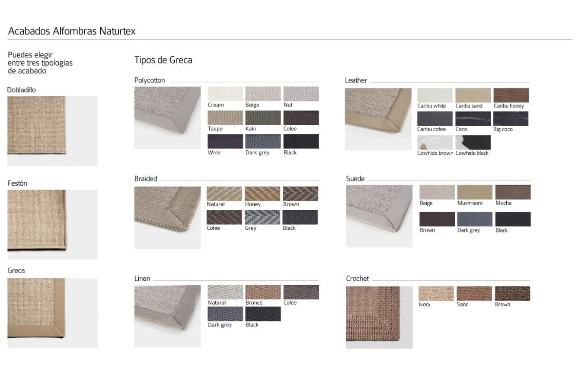Choose the Kaki polycotton color swatch
This screenshot has height=378, width=588.
pyautogui.click(x=263, y=118)
